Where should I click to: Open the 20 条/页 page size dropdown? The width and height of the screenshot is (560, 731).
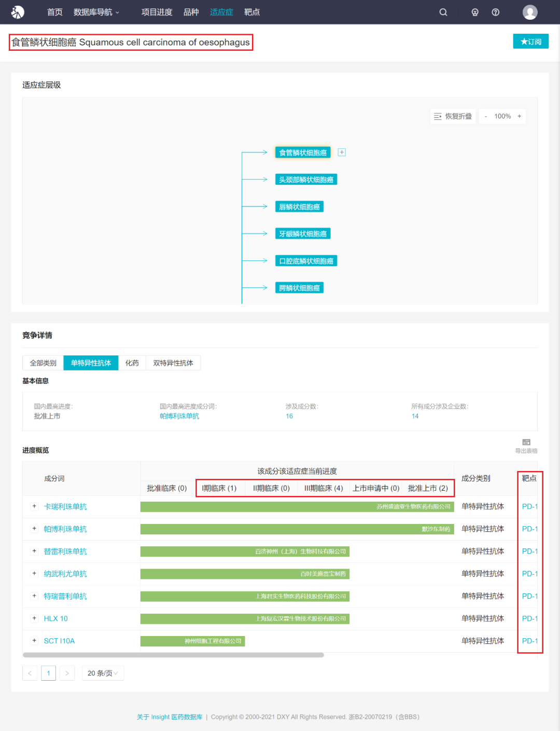(x=103, y=673)
